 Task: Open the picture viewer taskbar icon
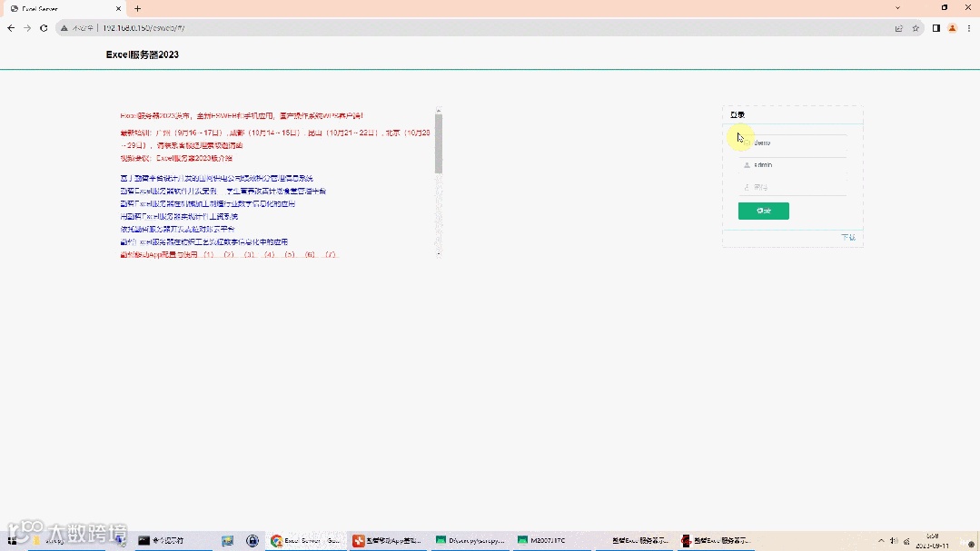point(227,540)
